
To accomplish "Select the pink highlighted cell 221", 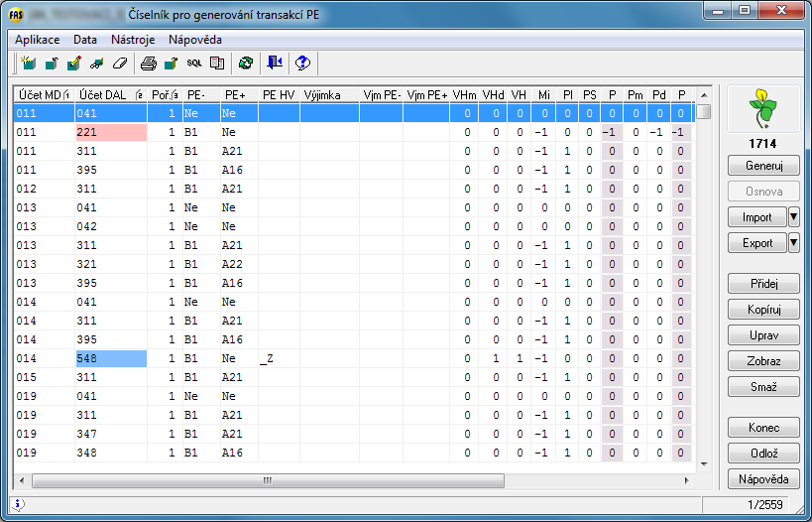I will [x=110, y=132].
